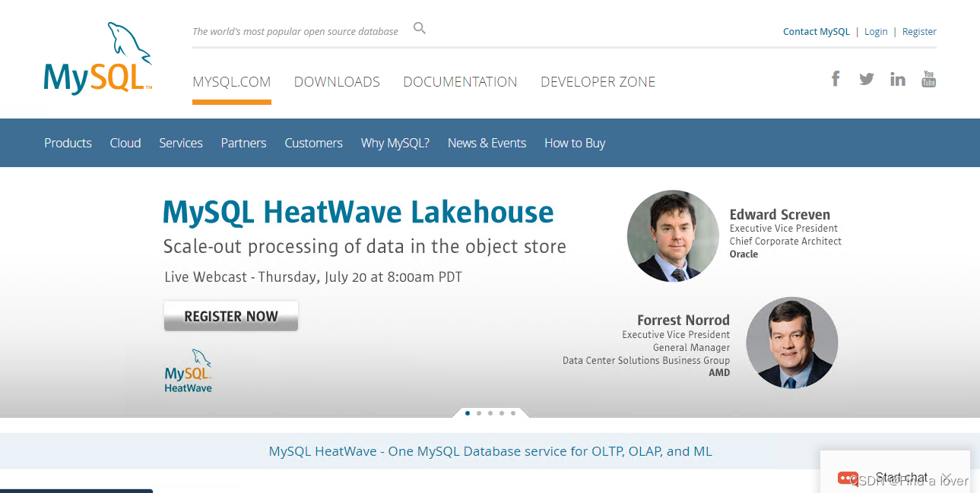The image size is (980, 493).
Task: Open the Services menu item
Action: 181,143
